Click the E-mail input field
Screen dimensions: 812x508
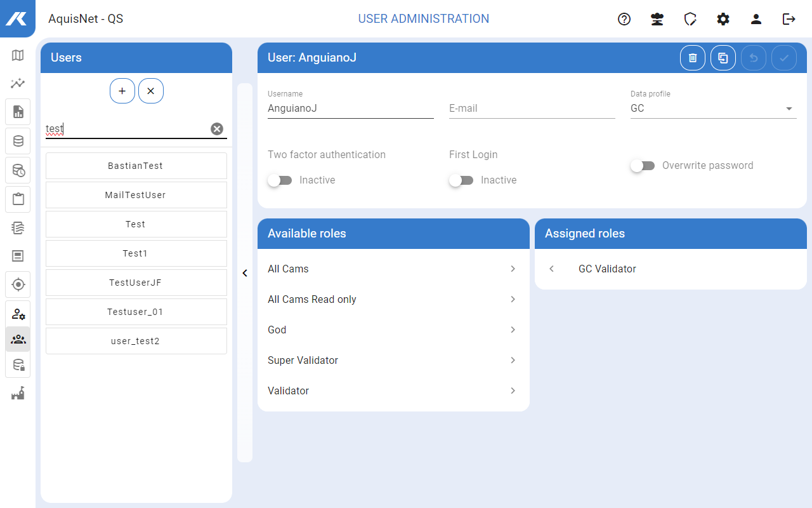[532, 109]
